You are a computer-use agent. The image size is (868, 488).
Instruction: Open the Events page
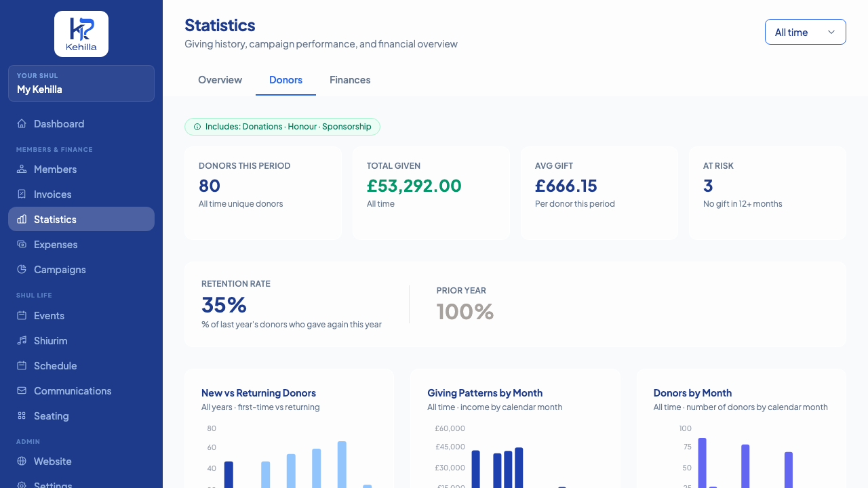81,316
